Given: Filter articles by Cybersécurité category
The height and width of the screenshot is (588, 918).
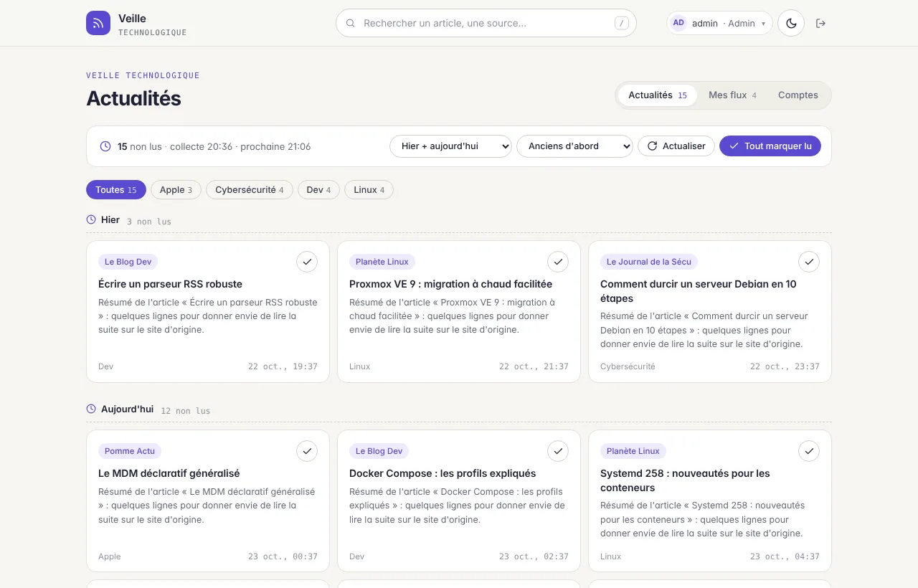Looking at the screenshot, I should click(x=250, y=190).
